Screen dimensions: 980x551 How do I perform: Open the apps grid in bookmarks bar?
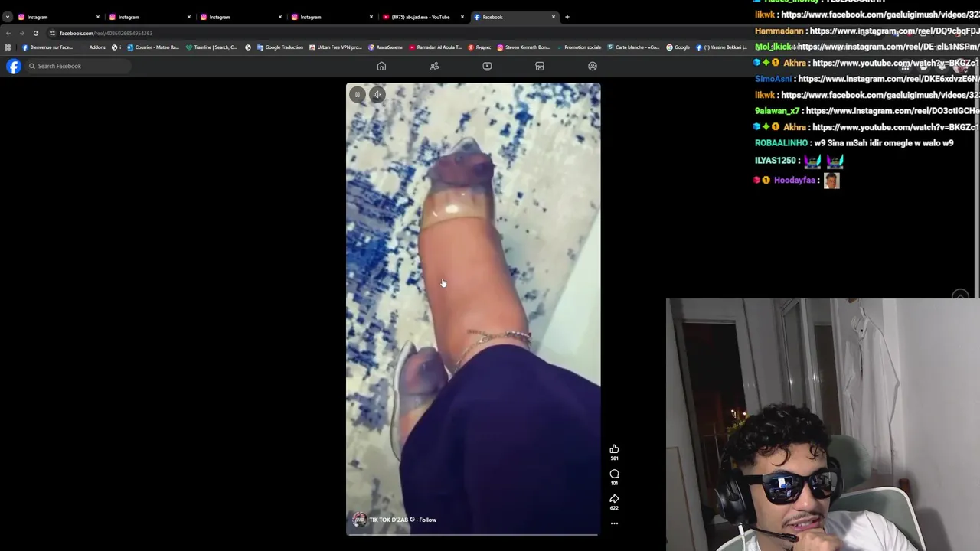[x=8, y=47]
